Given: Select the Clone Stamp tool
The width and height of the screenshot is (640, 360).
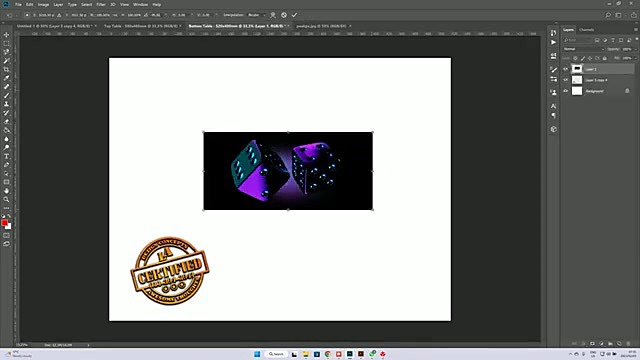Looking at the screenshot, I should (6, 104).
